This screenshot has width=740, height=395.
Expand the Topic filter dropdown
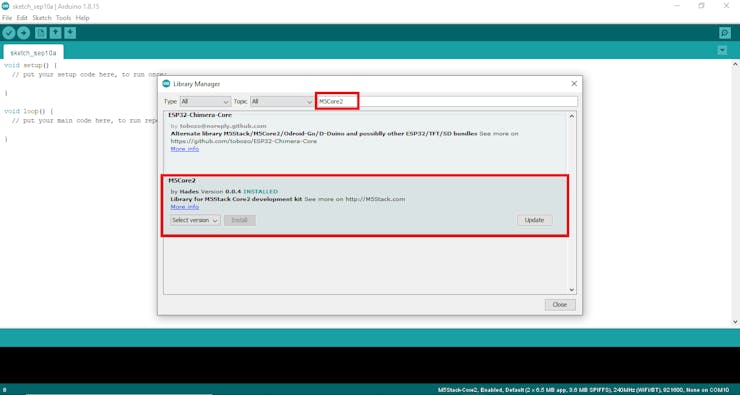coord(281,101)
